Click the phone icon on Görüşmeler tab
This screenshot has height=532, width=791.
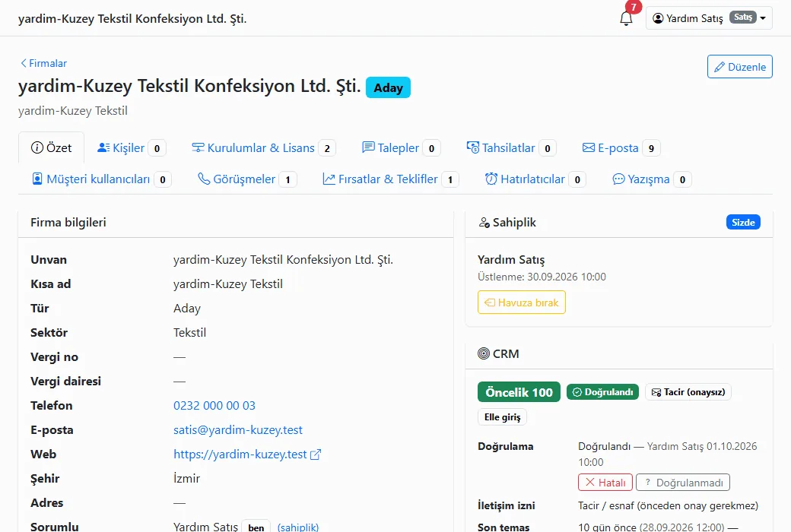[204, 179]
